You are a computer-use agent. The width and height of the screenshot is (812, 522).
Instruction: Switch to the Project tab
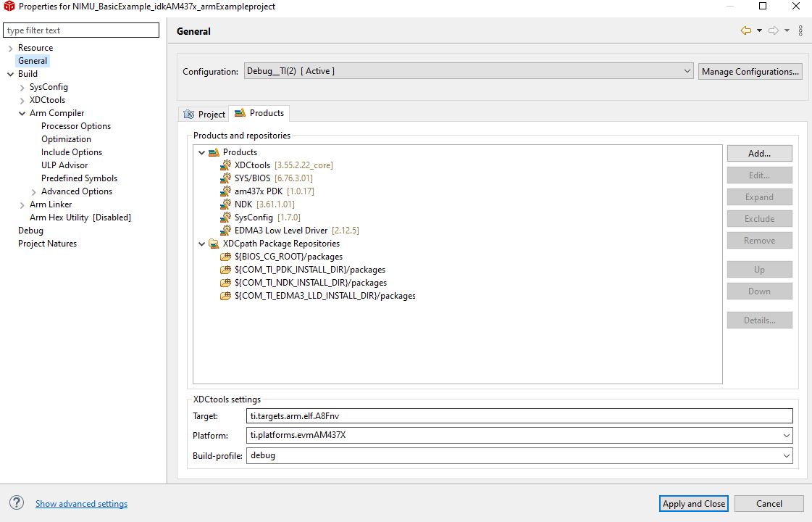click(204, 114)
